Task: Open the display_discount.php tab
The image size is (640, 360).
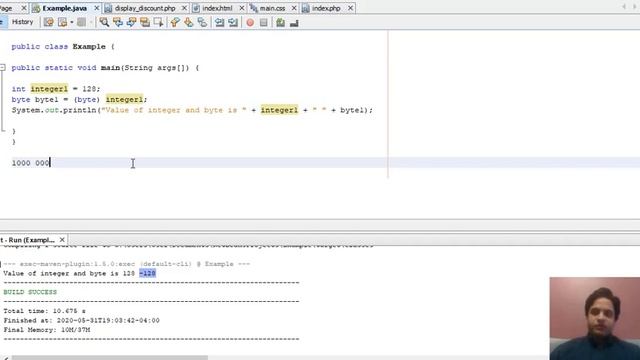Action: (x=145, y=8)
